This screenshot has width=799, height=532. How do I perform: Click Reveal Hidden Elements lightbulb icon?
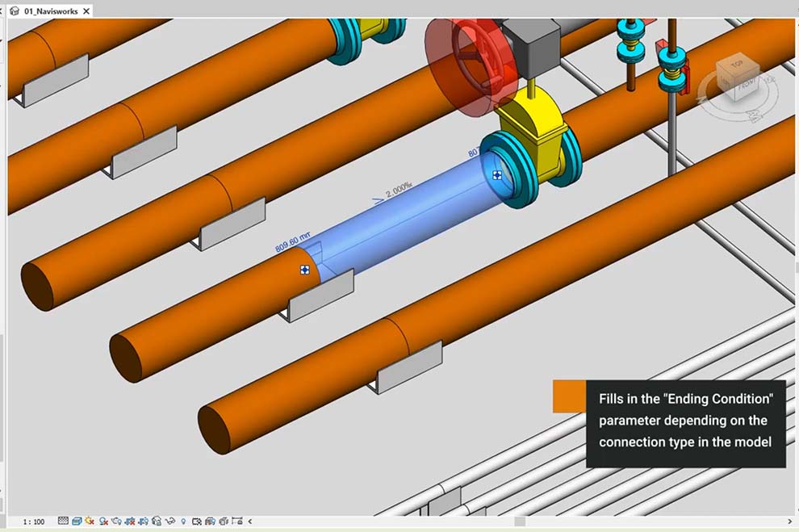coord(184,522)
